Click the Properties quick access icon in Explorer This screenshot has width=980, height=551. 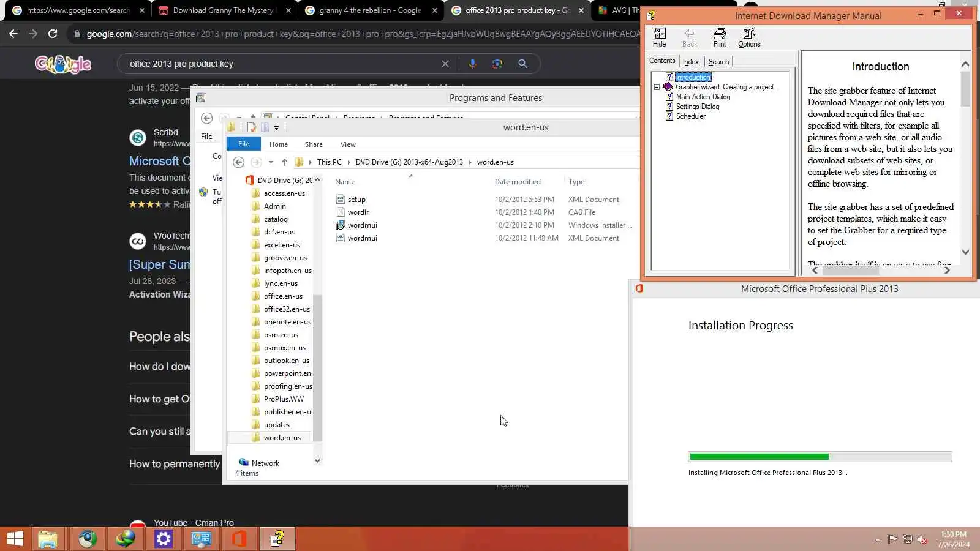pos(251,127)
